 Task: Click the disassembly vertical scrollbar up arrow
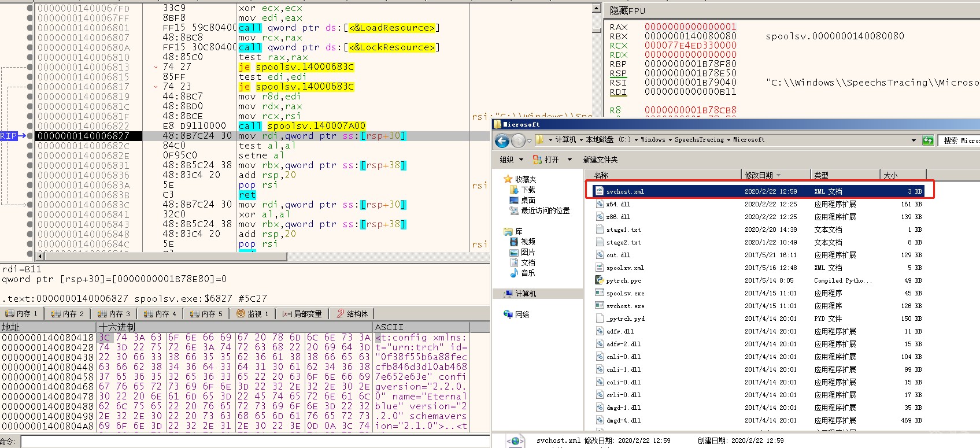pos(597,9)
